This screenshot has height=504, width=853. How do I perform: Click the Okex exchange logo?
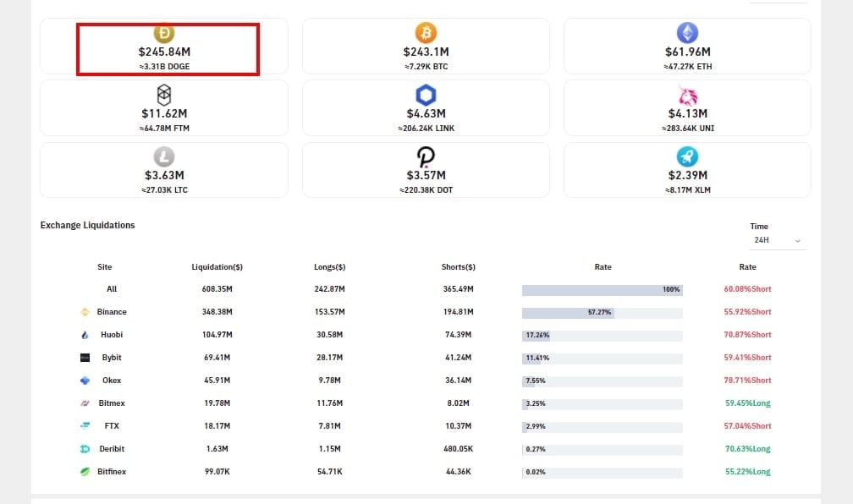click(85, 381)
